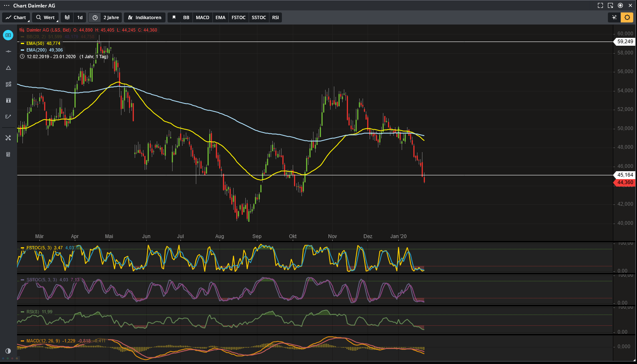Click the sparkle stars icon at top right
The width and height of the screenshot is (637, 364).
click(614, 17)
